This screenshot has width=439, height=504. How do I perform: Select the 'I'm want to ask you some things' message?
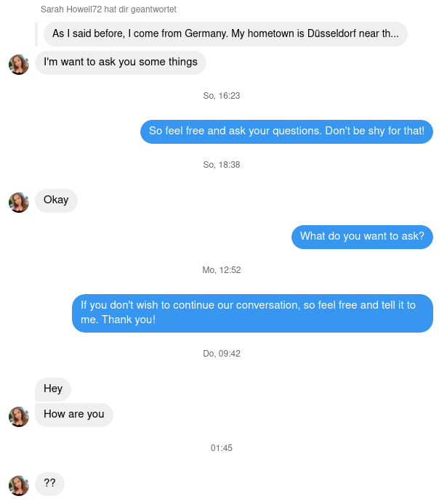tap(121, 62)
